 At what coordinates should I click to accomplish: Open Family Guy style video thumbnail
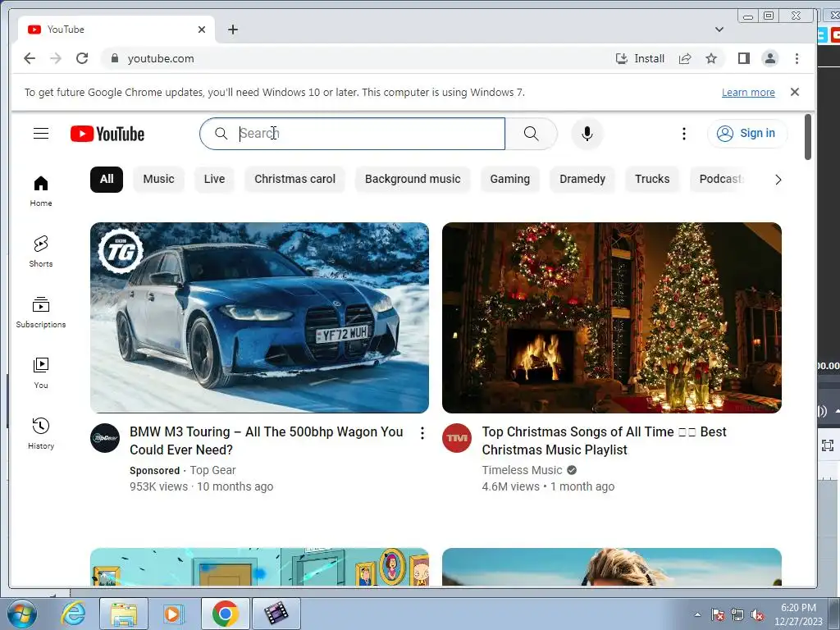(x=259, y=567)
